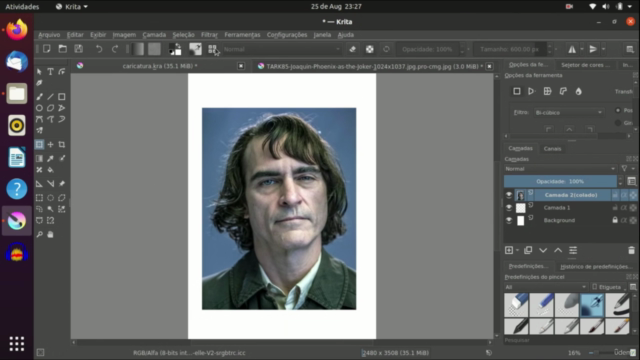The image size is (640, 360).
Task: Open the Camada menu
Action: (154, 35)
